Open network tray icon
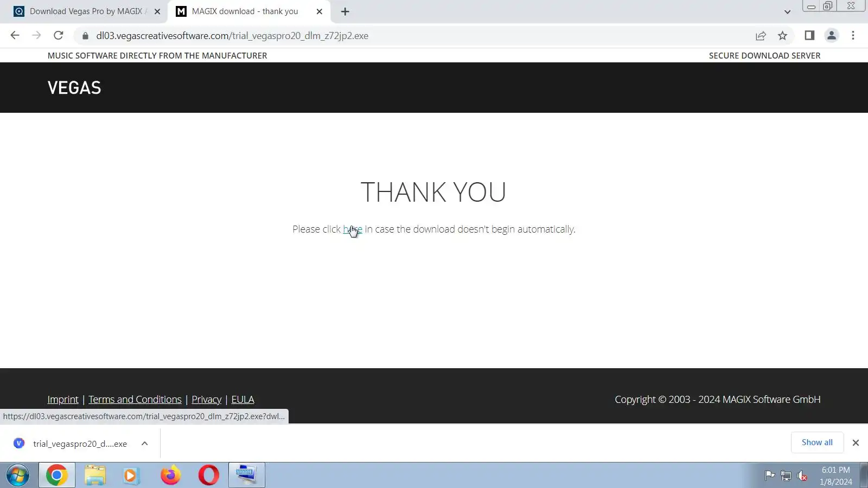The width and height of the screenshot is (868, 488). click(786, 476)
